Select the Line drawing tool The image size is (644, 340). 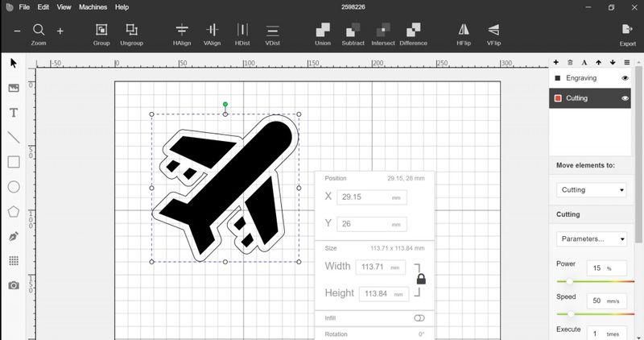(14, 138)
